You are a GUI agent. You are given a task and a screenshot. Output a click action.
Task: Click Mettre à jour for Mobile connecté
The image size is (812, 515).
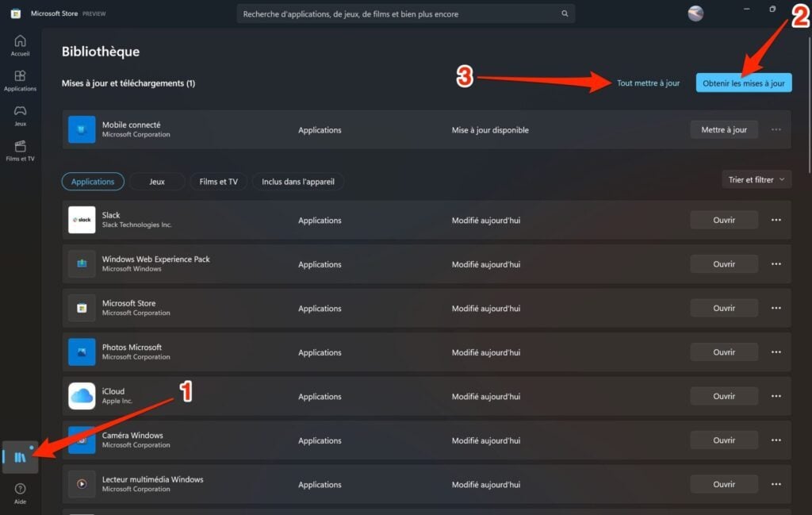[724, 129]
